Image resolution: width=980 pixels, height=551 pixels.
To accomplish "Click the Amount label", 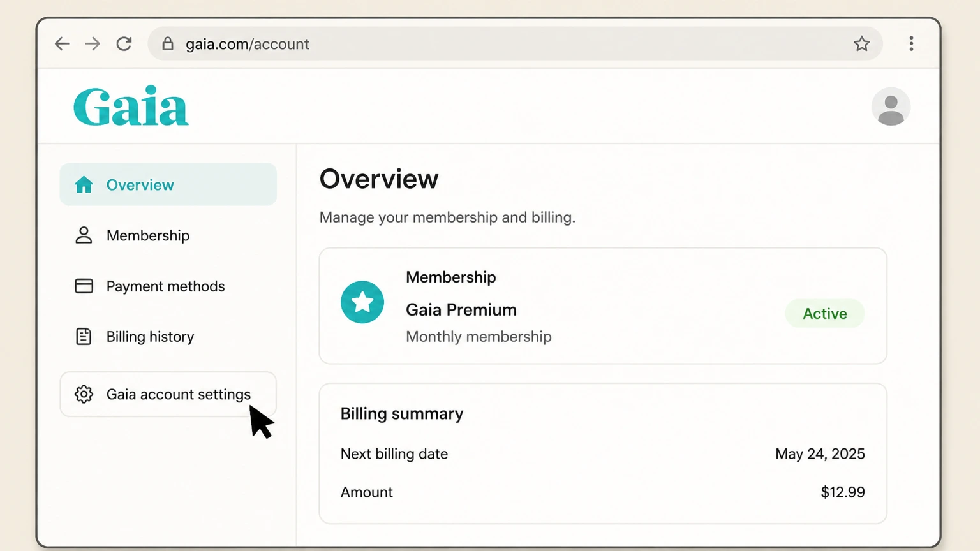I will click(367, 492).
